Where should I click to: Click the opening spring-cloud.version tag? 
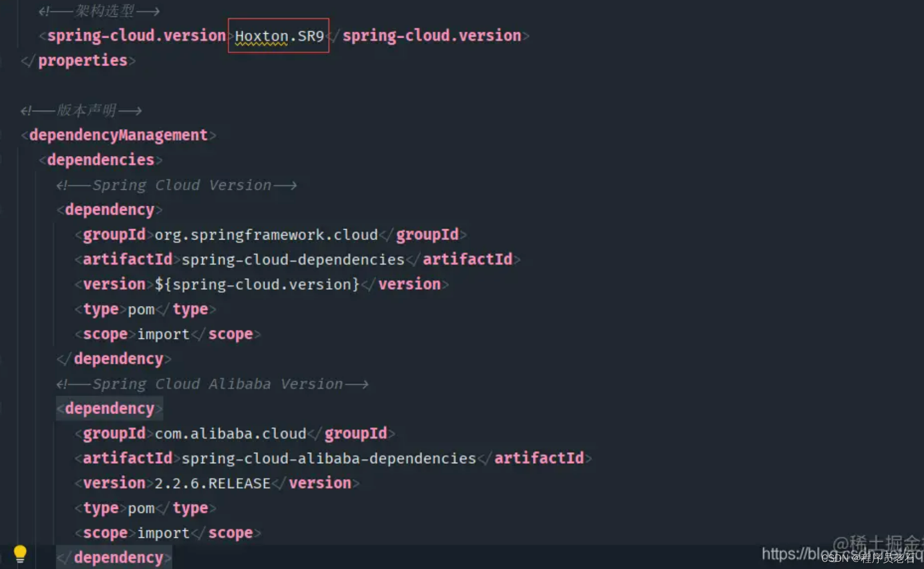(136, 35)
